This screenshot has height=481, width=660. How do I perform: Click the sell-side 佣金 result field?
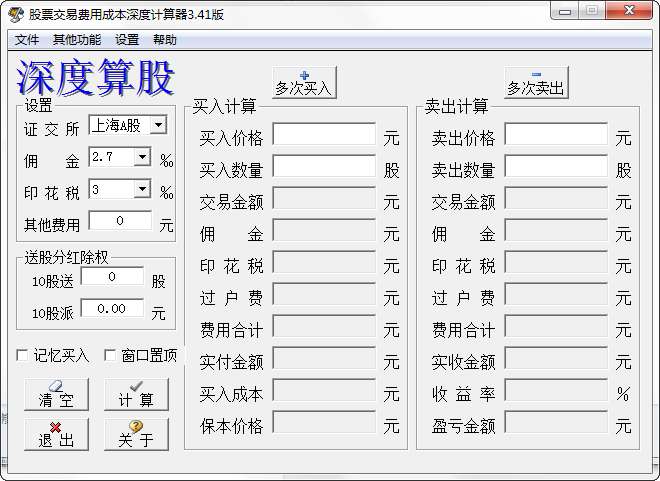point(556,230)
